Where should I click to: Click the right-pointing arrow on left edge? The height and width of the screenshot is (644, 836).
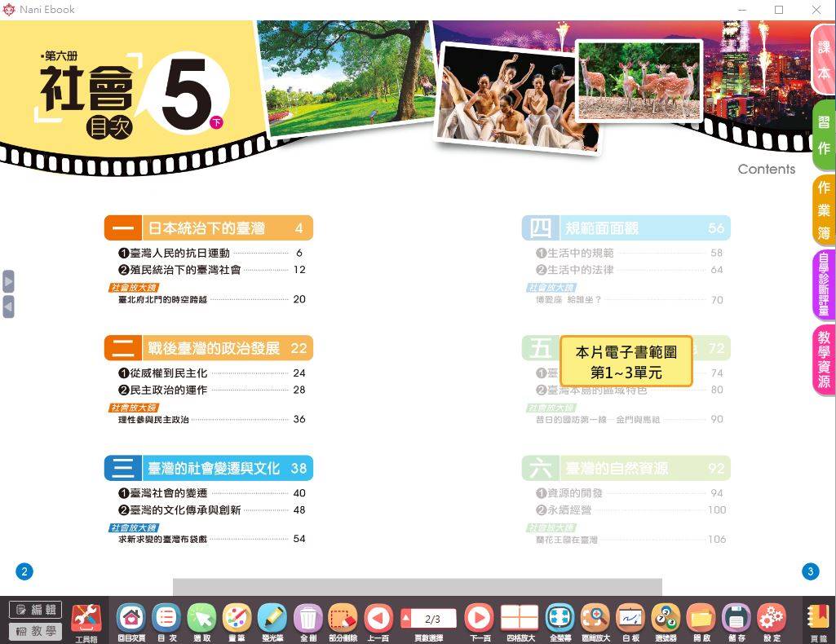point(8,281)
